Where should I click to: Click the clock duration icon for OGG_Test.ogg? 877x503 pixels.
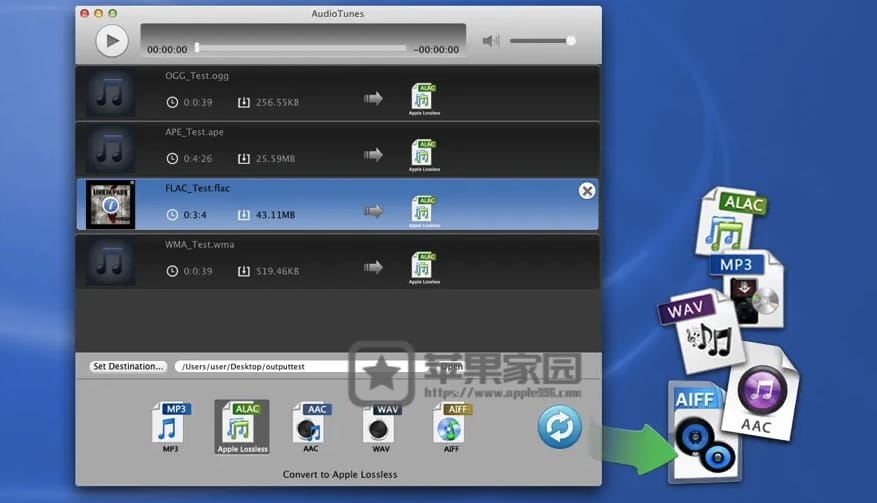pyautogui.click(x=172, y=102)
